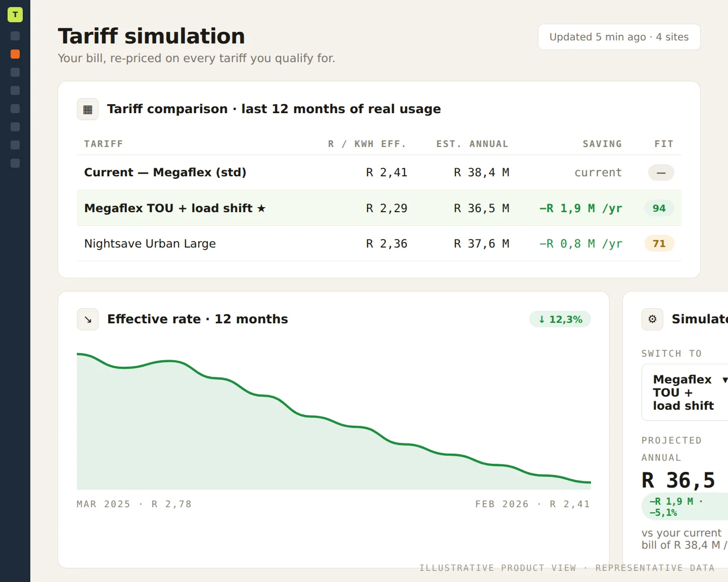Select the Current — Megaflex (std) row

[379, 173]
